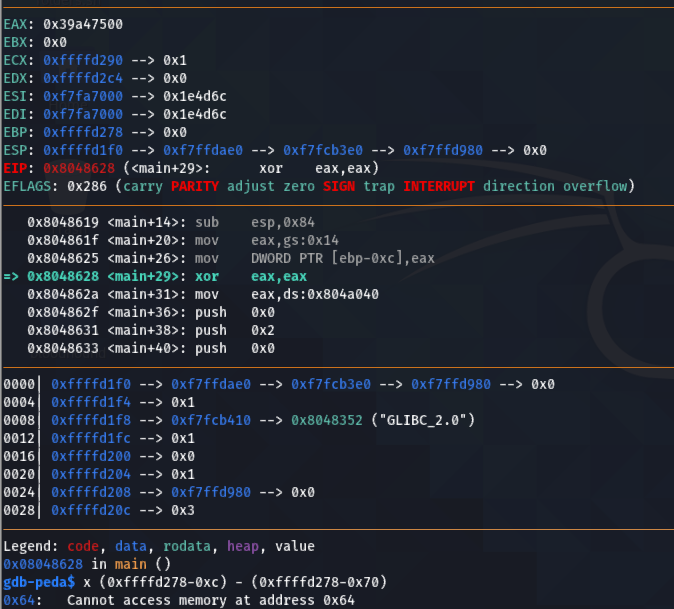Click the esp,0x84 operand
The image size is (674, 609).
tap(283, 222)
